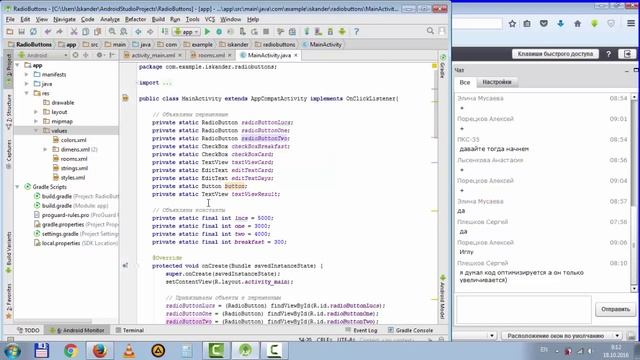Click the Find magnifier icon
Screen dimensions: 640x360
pos(112,31)
